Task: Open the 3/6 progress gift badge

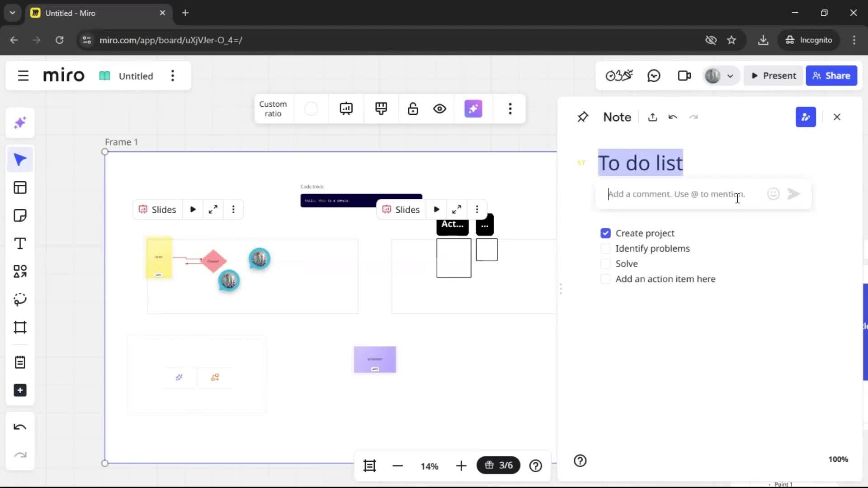Action: tap(498, 465)
